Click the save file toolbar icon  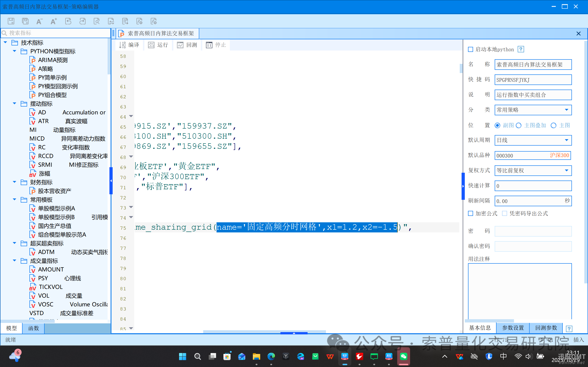click(x=11, y=21)
